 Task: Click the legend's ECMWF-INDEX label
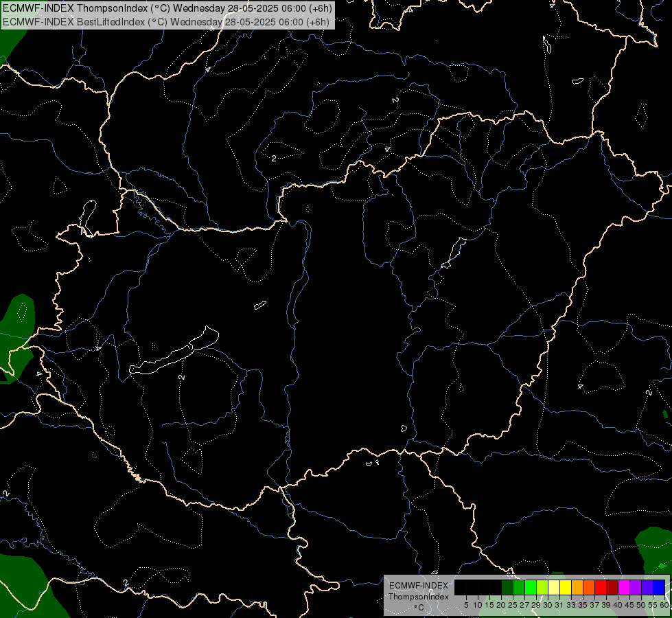coord(419,586)
